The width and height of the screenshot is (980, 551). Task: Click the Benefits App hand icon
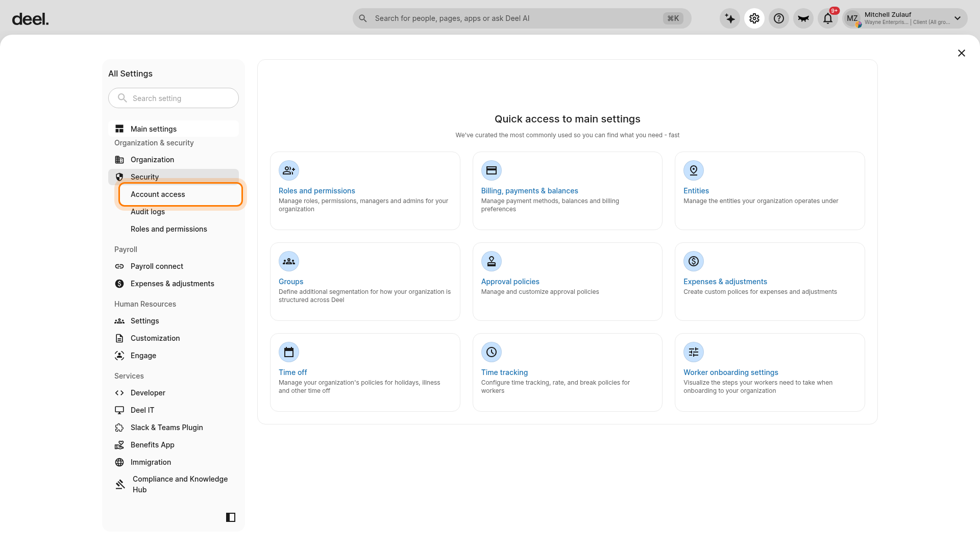tap(119, 445)
